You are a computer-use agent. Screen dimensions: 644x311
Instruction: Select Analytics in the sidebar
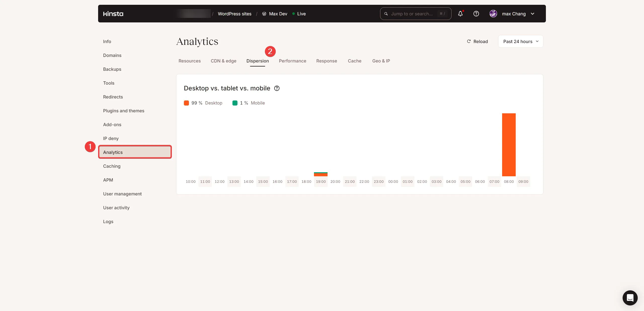pos(135,152)
